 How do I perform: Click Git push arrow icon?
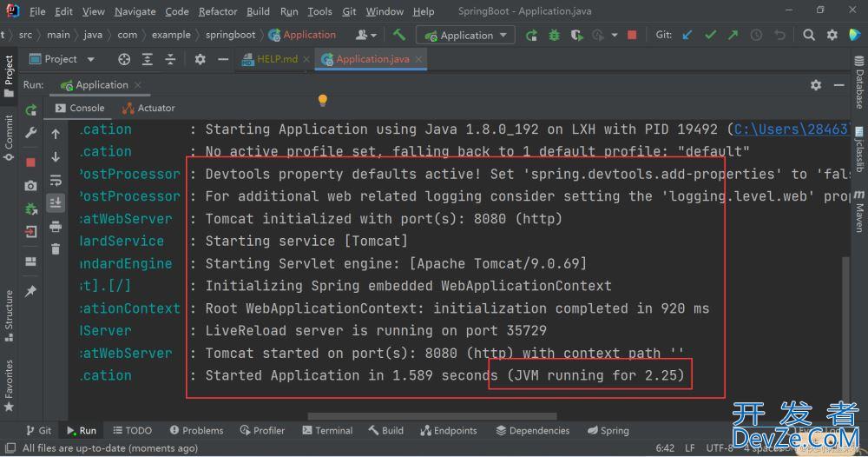pyautogui.click(x=733, y=36)
